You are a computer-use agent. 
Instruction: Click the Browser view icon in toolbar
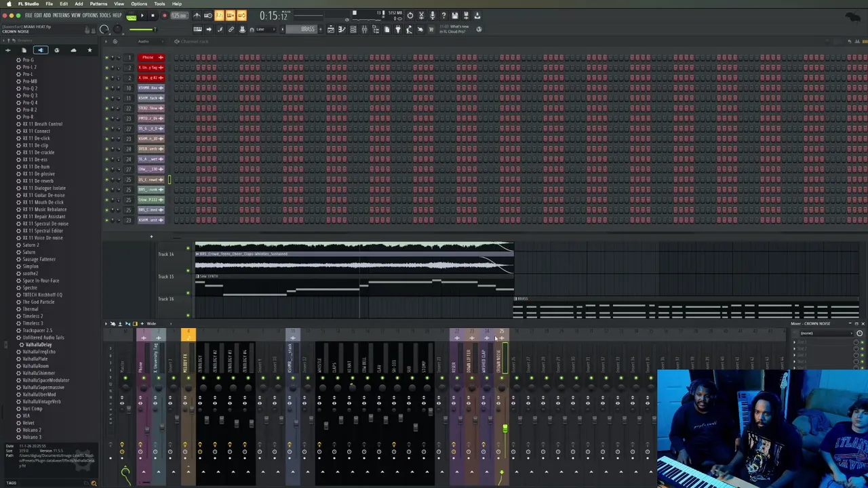pyautogui.click(x=376, y=29)
